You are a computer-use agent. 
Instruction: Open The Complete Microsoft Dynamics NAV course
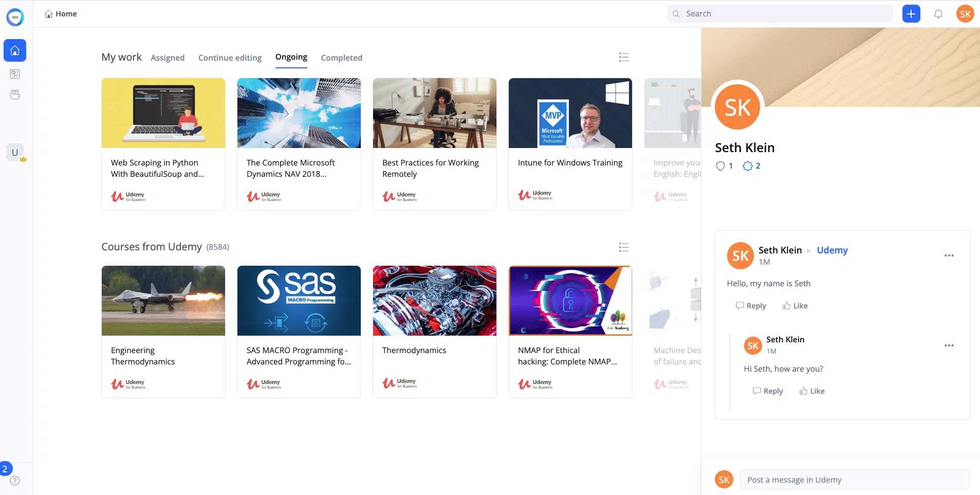tap(299, 144)
